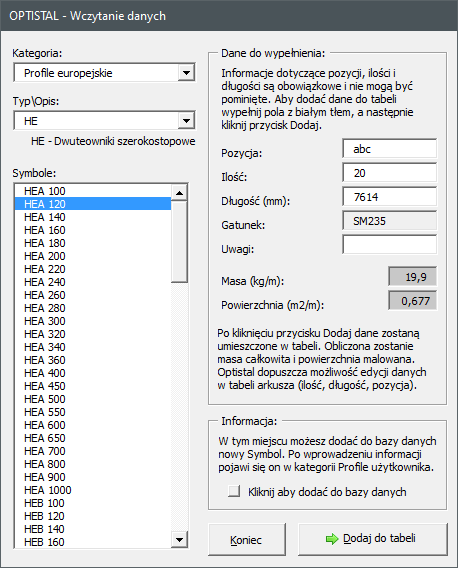The image size is (458, 568).
Task: Click the highlighted HEA 120 entry
Action: (93, 204)
